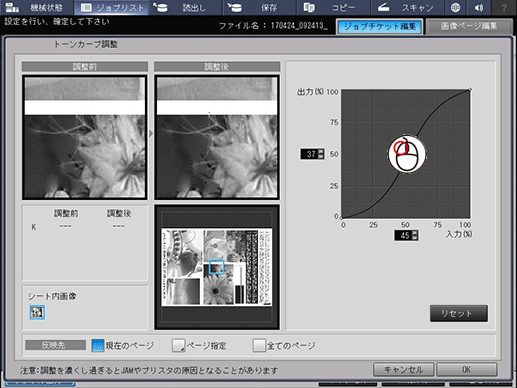Click the 入力(%) axis label
This screenshot has height=388, width=517.
coord(459,234)
